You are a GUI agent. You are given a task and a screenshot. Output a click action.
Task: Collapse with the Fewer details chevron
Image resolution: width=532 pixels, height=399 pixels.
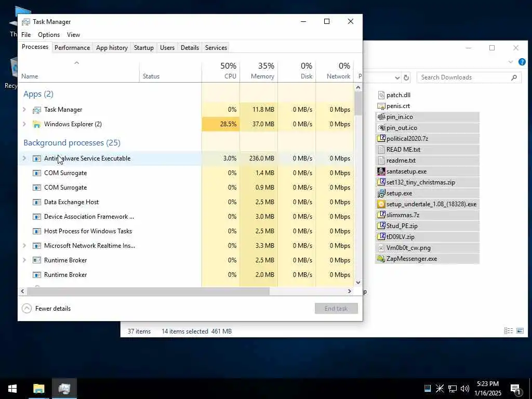click(x=27, y=309)
